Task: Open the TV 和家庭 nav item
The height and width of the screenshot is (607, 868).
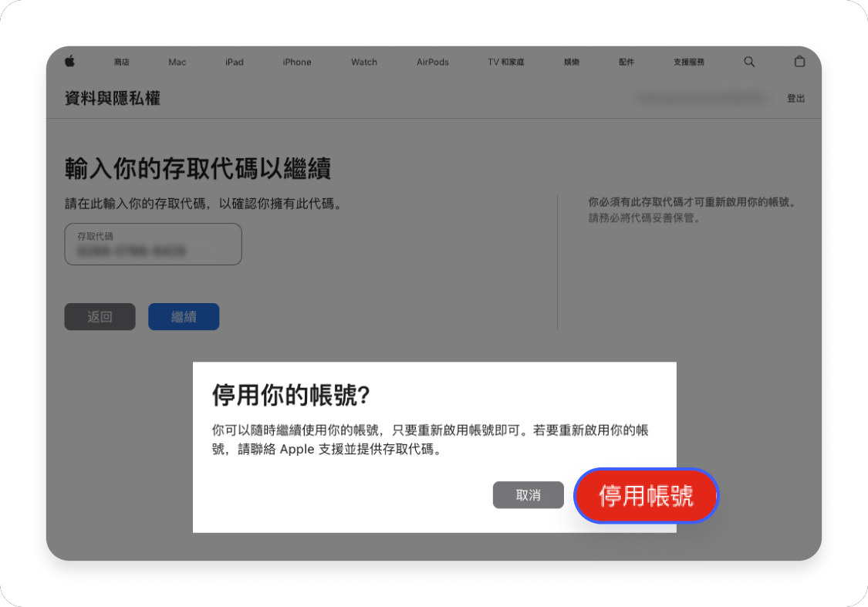Action: (x=506, y=62)
